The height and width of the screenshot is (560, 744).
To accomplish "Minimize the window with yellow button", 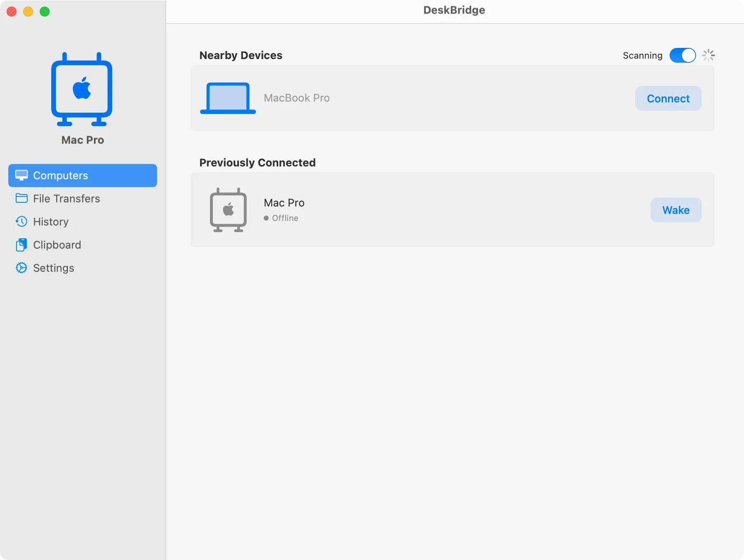I will 28,12.
